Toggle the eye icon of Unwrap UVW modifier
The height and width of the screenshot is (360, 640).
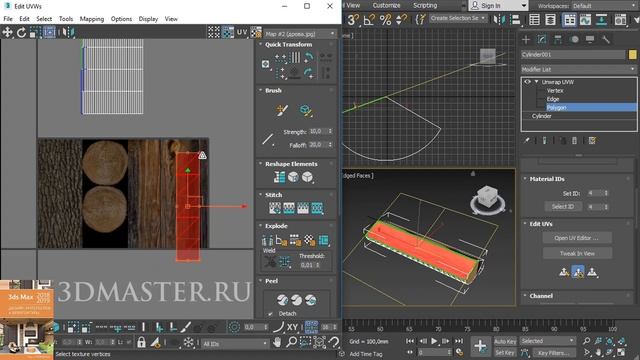[527, 82]
